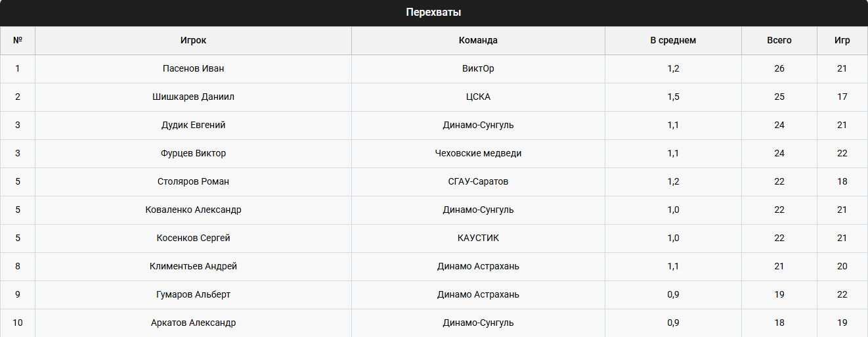Open player Пасенов Иван
Viewport: 868px width, 337px height.
(x=193, y=68)
